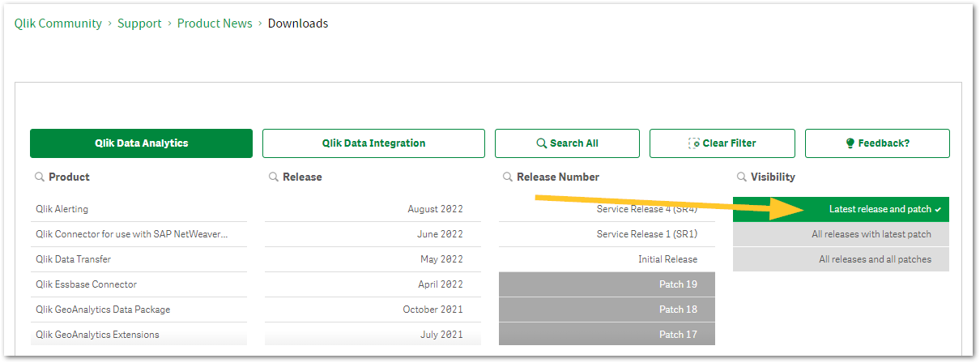Choose Qlik Data Transfer product

point(138,259)
